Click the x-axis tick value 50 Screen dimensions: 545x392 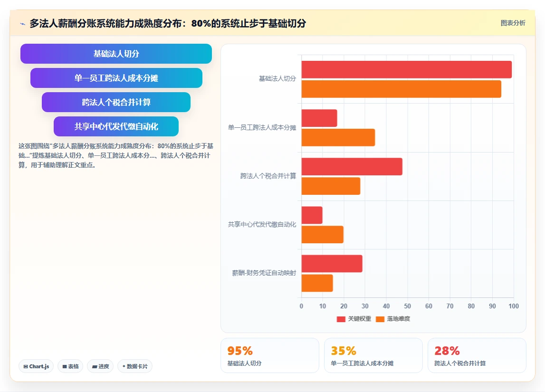(407, 306)
